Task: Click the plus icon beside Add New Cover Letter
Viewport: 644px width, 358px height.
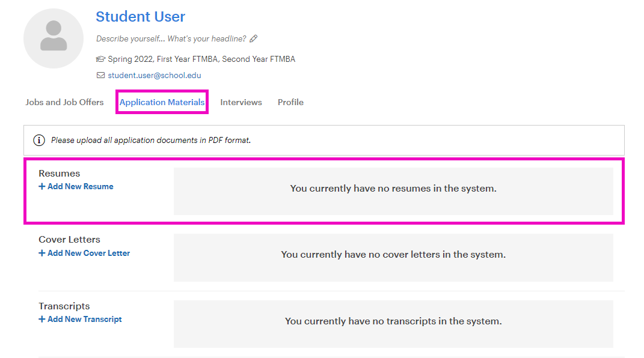Action: 41,253
